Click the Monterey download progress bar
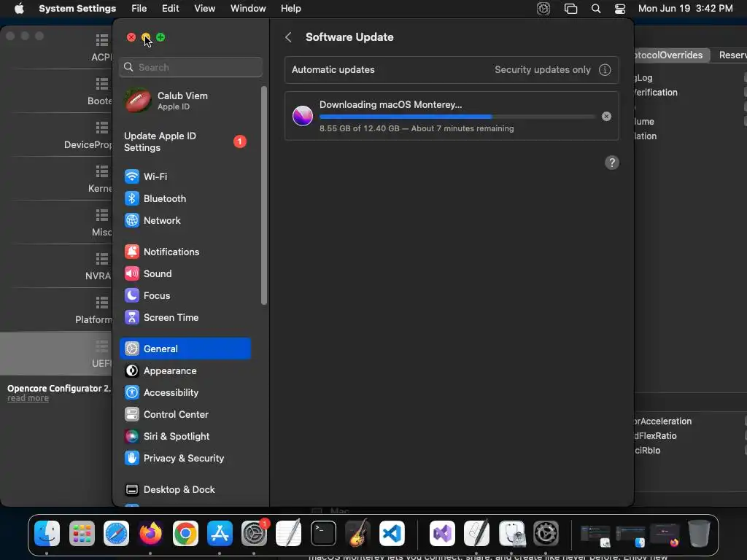The width and height of the screenshot is (747, 560). [457, 117]
